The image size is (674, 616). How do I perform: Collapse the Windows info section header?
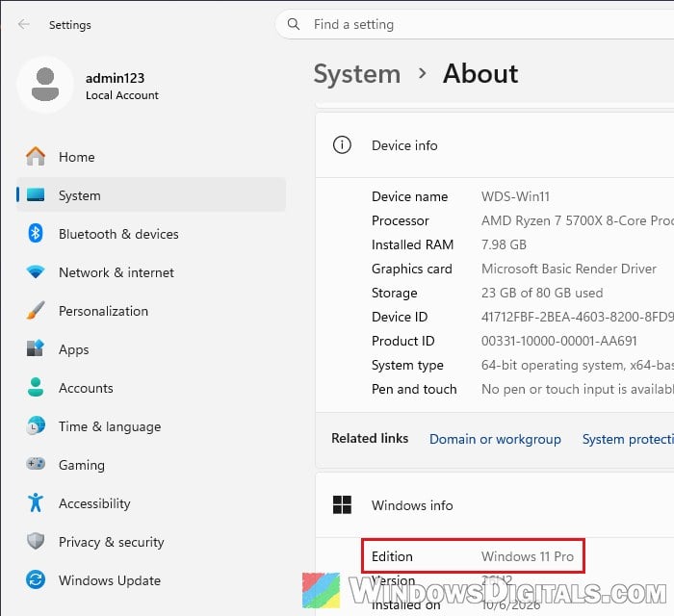495,505
